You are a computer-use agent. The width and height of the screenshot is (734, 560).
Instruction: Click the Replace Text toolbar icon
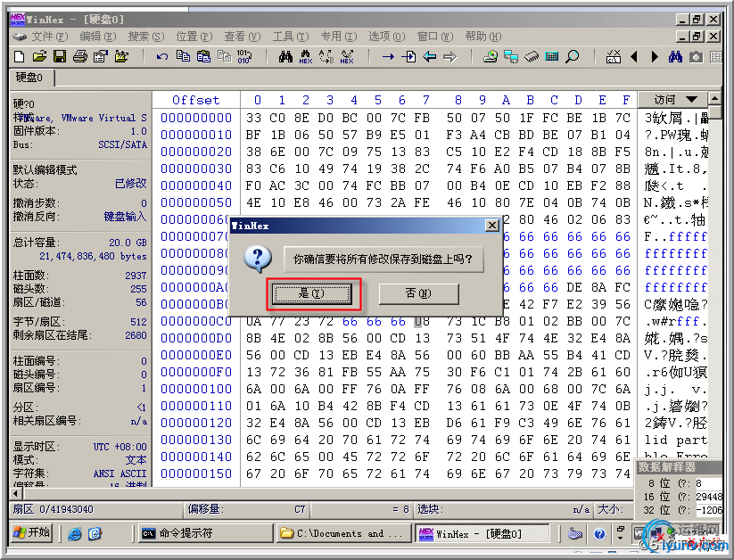pyautogui.click(x=326, y=57)
